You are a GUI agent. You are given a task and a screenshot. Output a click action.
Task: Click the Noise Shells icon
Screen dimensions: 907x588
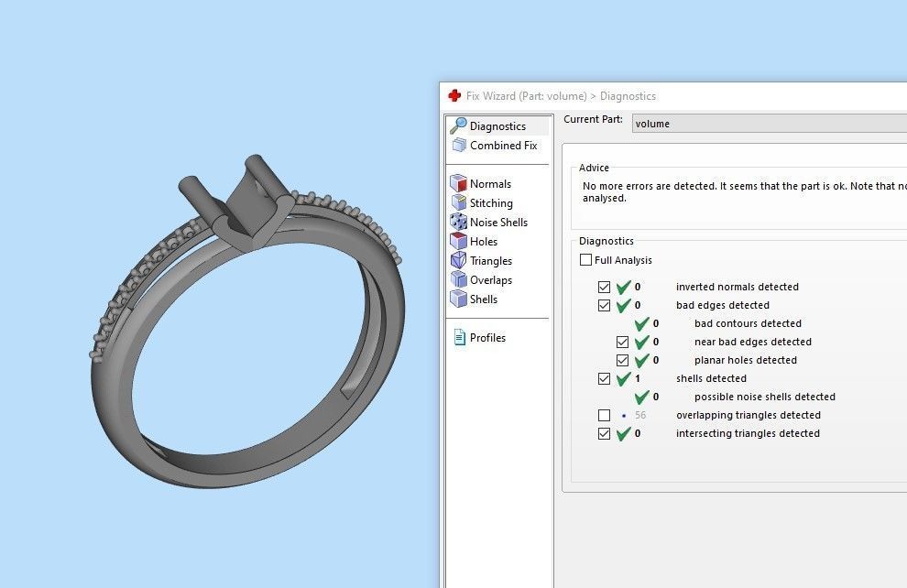(x=458, y=222)
